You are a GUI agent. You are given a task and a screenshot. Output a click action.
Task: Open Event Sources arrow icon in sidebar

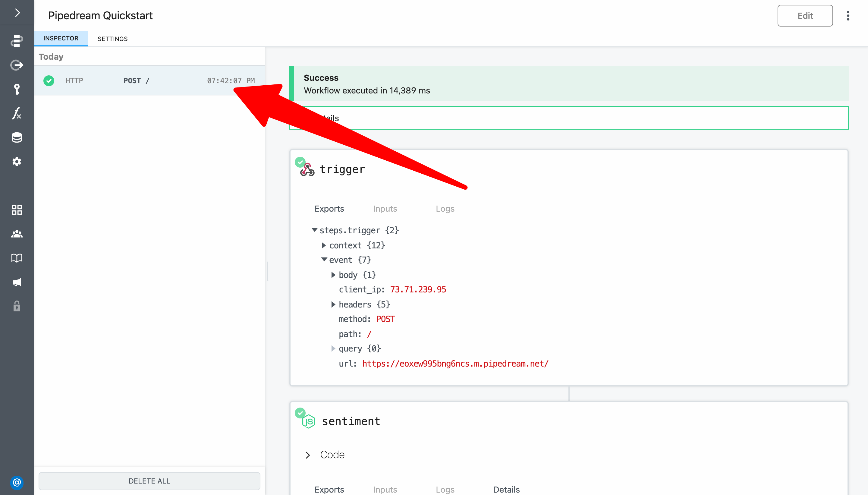17,65
